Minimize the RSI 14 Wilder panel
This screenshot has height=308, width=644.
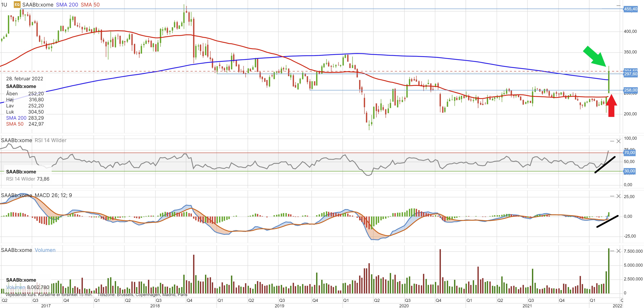(612, 141)
